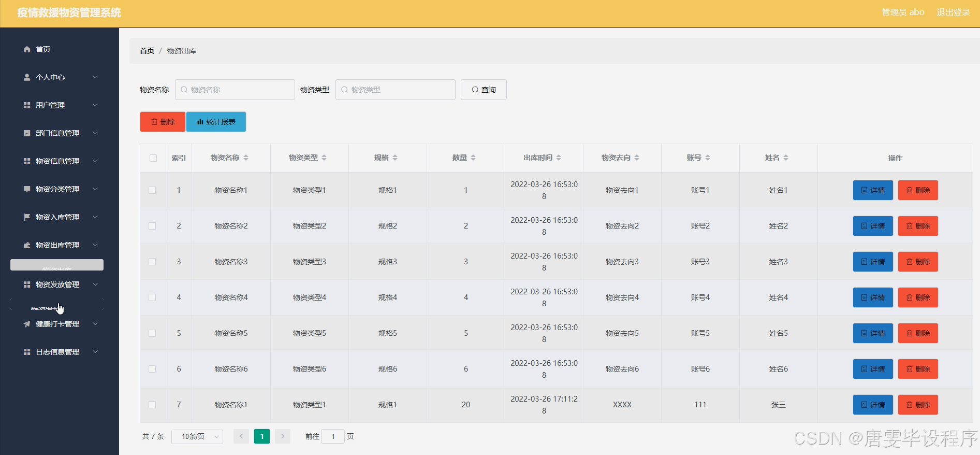Select the checkbox for row 物资名称5
The width and height of the screenshot is (980, 455).
[x=152, y=333]
